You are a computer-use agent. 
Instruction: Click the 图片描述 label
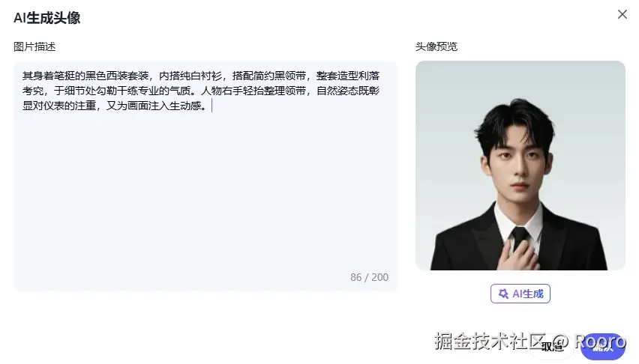(34, 46)
